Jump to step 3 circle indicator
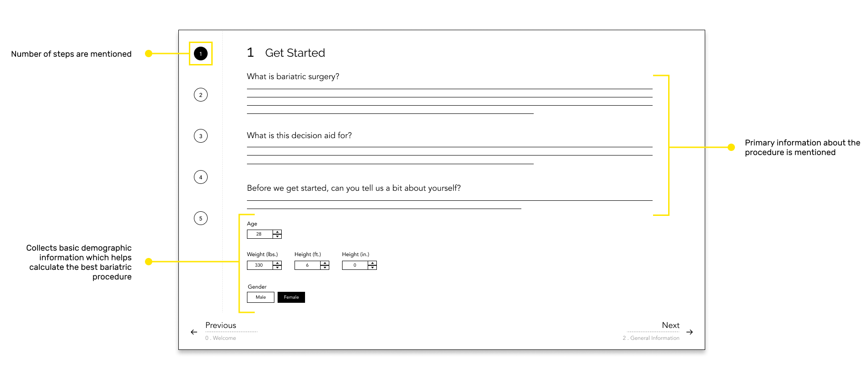The image size is (868, 381). pyautogui.click(x=201, y=136)
